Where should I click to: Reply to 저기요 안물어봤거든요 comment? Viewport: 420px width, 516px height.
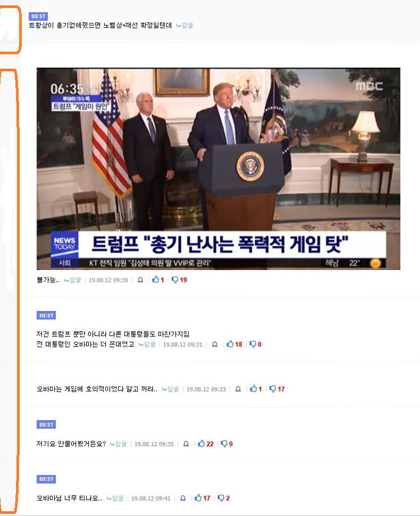point(118,444)
